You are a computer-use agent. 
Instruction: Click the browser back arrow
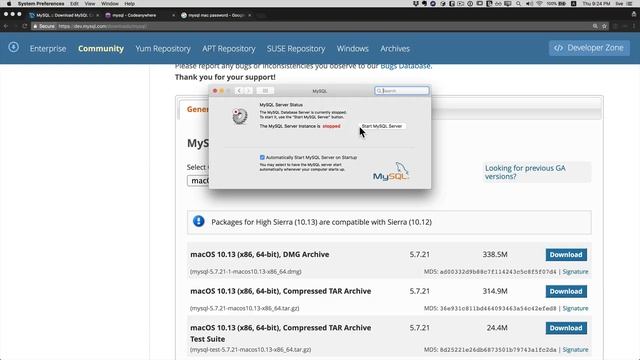point(6,26)
